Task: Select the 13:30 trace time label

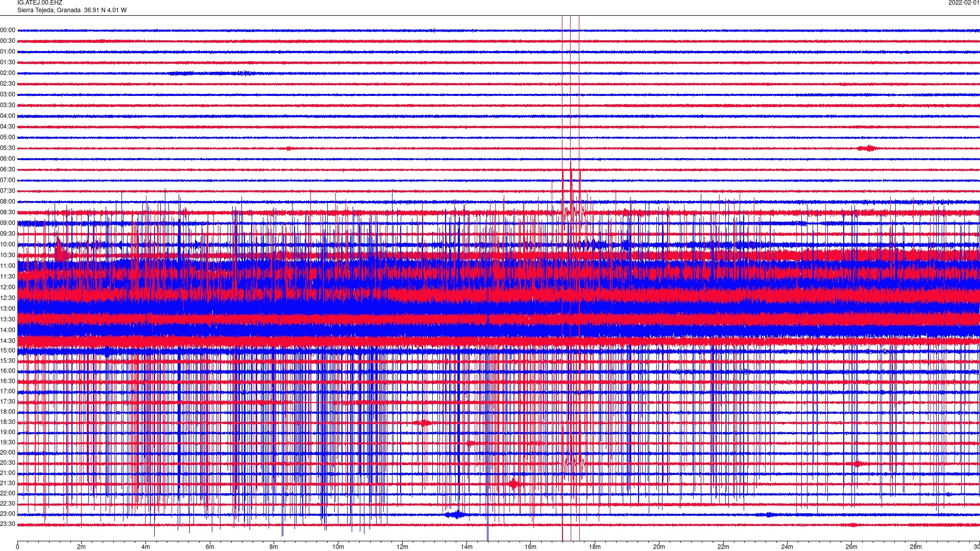Action: [8, 320]
